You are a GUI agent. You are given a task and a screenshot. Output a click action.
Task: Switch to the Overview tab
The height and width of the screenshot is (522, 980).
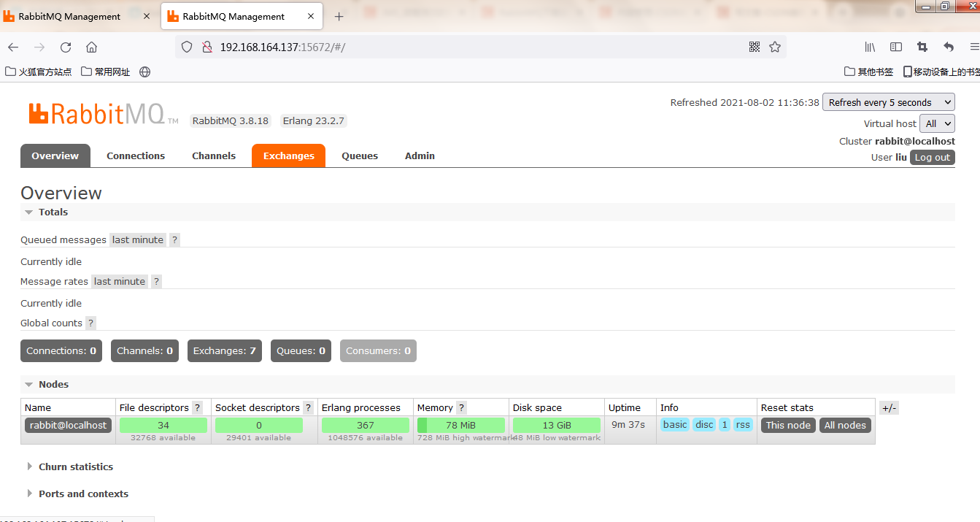click(55, 156)
